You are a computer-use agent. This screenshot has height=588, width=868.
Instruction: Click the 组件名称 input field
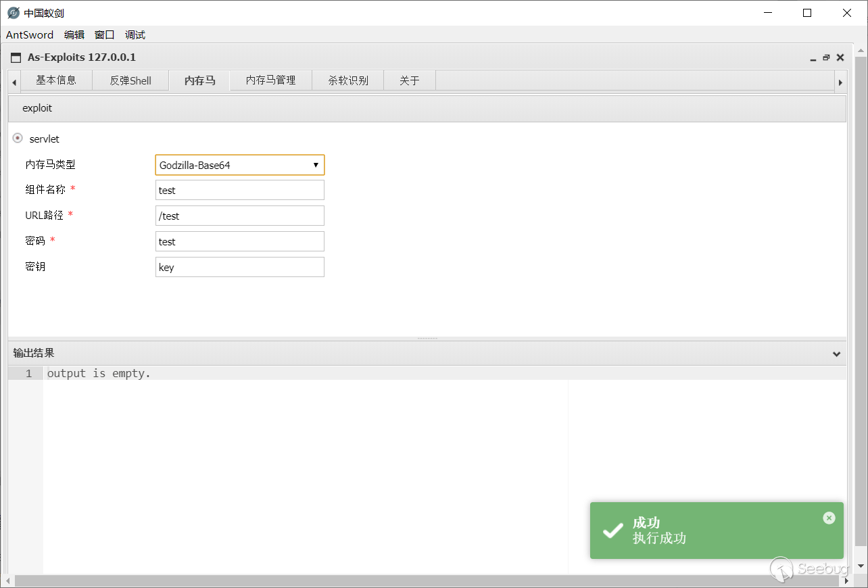pos(240,190)
